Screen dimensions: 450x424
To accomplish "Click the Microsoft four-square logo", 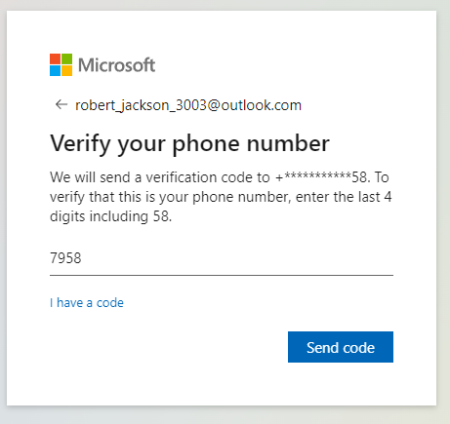I will coord(61,65).
